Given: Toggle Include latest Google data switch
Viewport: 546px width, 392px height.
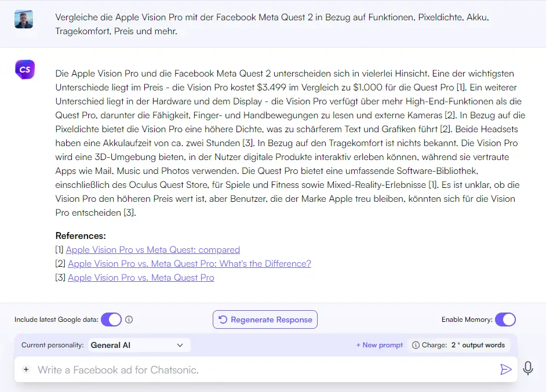Looking at the screenshot, I should coord(111,320).
